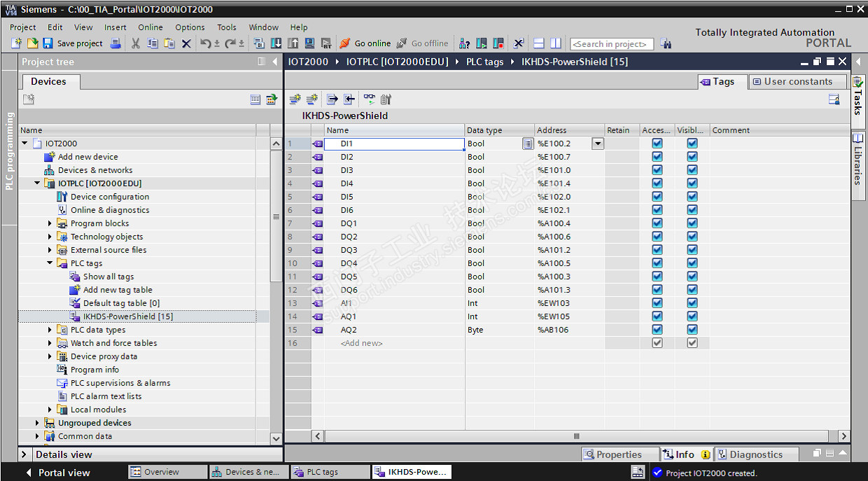Click the Monitor all glasses icon
Image resolution: width=868 pixels, height=481 pixels.
click(x=369, y=99)
